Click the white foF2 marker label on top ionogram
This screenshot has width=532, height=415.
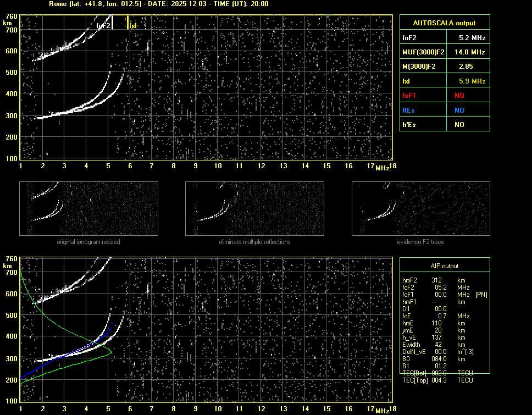(x=103, y=25)
